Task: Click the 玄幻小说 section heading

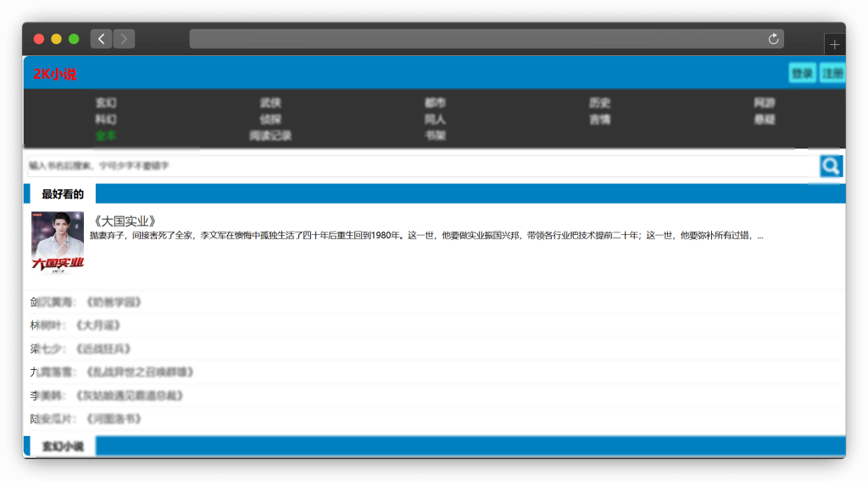Action: pyautogui.click(x=63, y=446)
